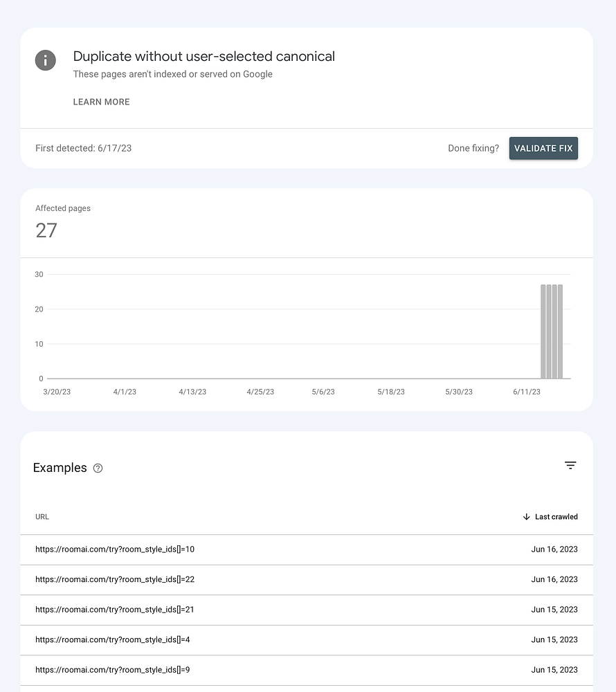Open the URL row ending in room_style_ids[]=21
This screenshot has height=692, width=616.
[x=115, y=610]
